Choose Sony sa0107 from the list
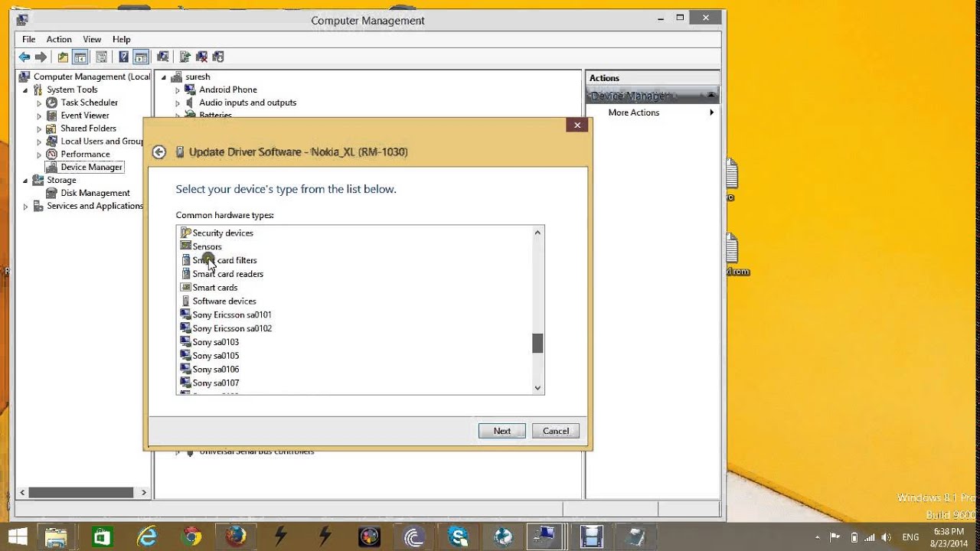The width and height of the screenshot is (980, 551). (215, 383)
